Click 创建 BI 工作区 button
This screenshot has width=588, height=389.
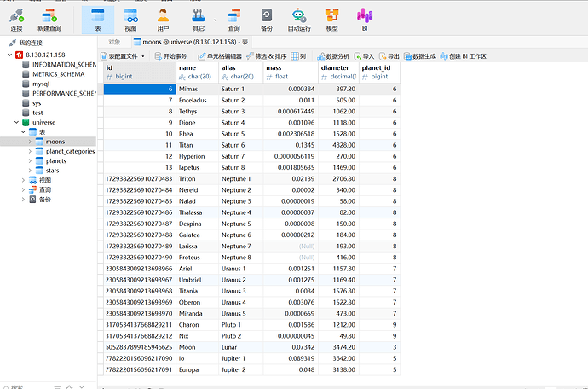(463, 56)
